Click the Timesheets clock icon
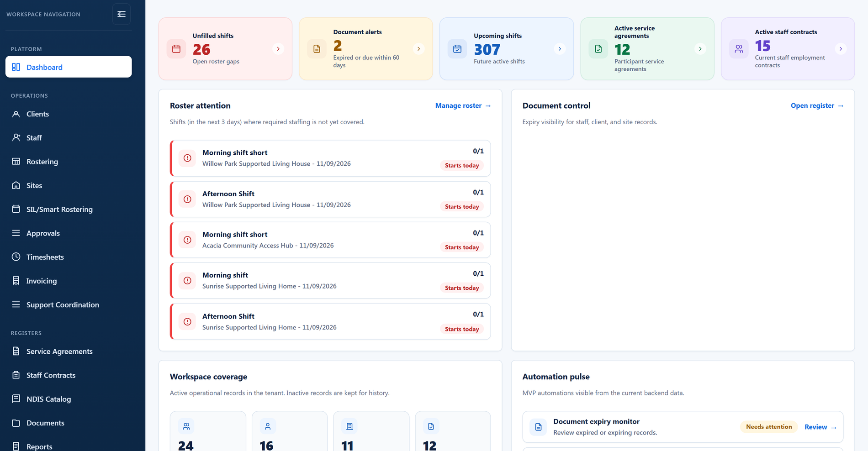The height and width of the screenshot is (451, 868). [16, 257]
